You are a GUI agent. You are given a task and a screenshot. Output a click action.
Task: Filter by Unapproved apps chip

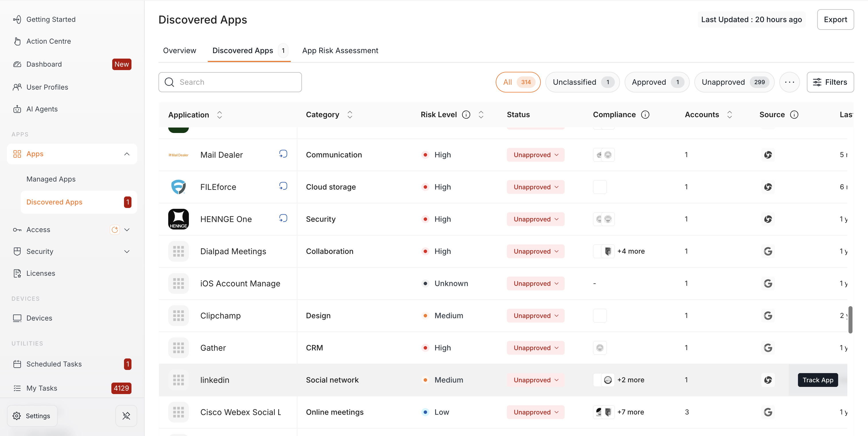735,82
